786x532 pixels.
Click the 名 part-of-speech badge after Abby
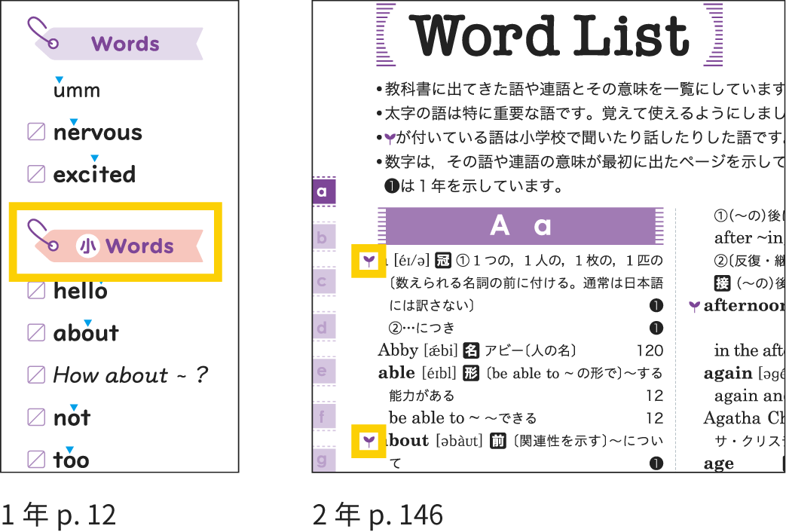click(x=471, y=350)
